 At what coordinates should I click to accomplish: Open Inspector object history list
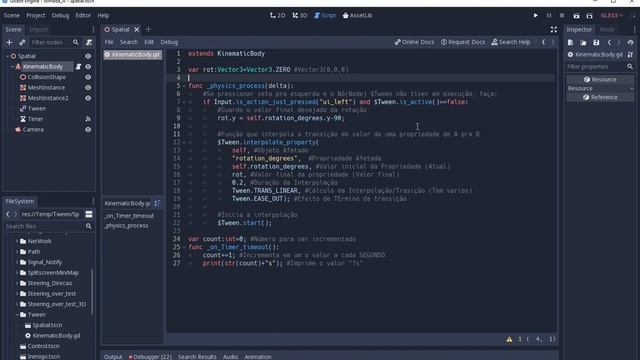[631, 42]
